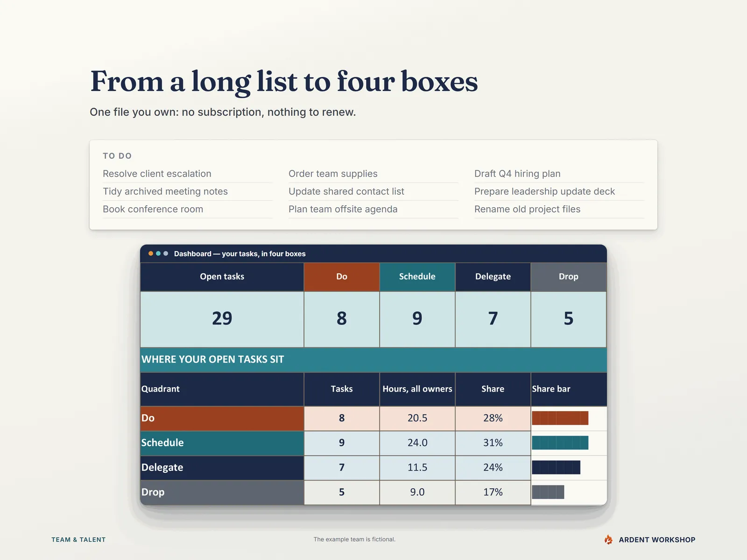
Task: Click the 'Quadrant' column header
Action: coord(222,389)
